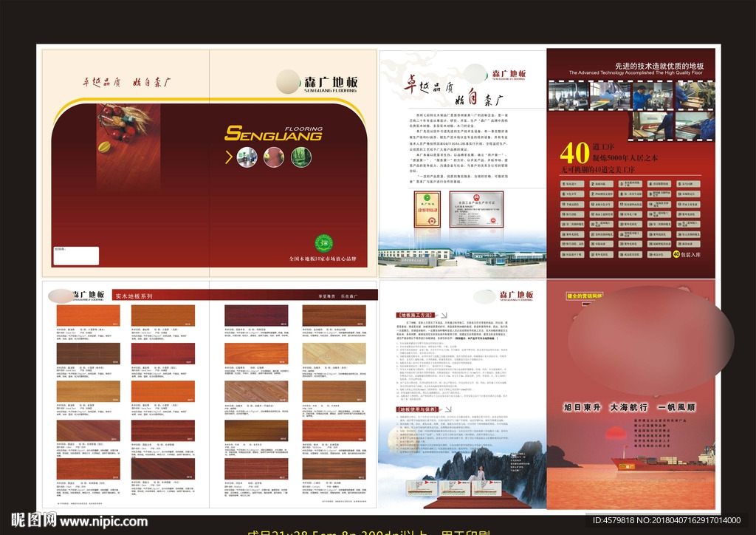Click the 地板使用与保养 section heading
The image size is (756, 535).
coord(418,409)
